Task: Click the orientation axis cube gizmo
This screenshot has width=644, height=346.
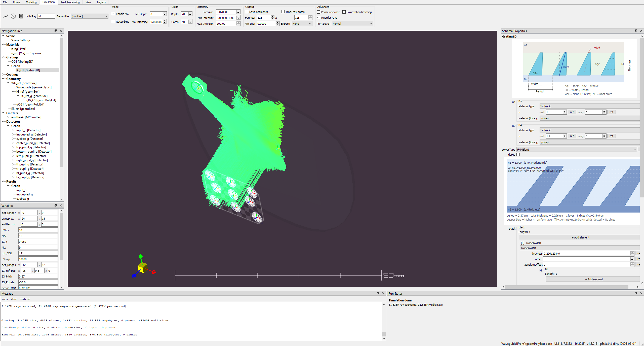Action: coord(142,267)
